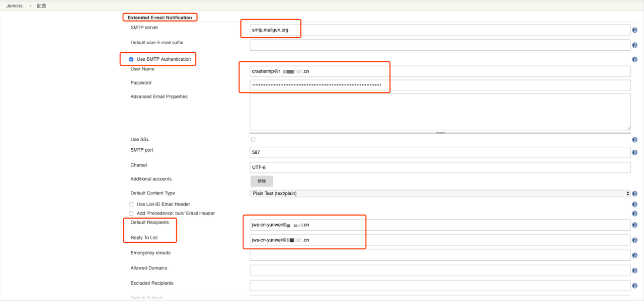Enable Use List-ID Email Header checkbox
The height and width of the screenshot is (301, 644).
131,205
